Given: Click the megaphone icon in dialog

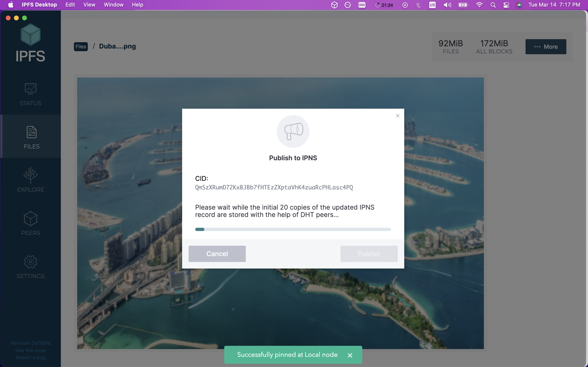Looking at the screenshot, I should [293, 131].
